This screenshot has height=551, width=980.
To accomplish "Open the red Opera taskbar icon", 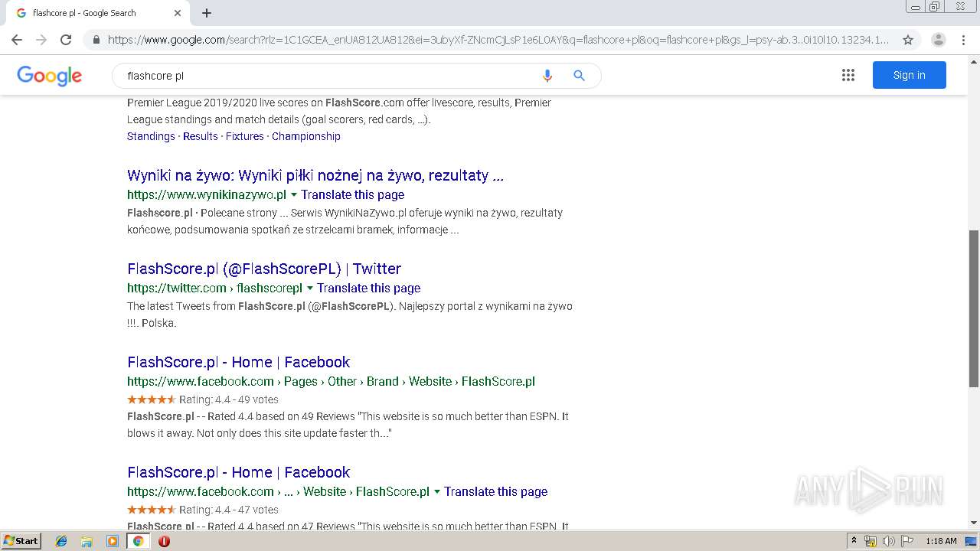I will tap(164, 541).
